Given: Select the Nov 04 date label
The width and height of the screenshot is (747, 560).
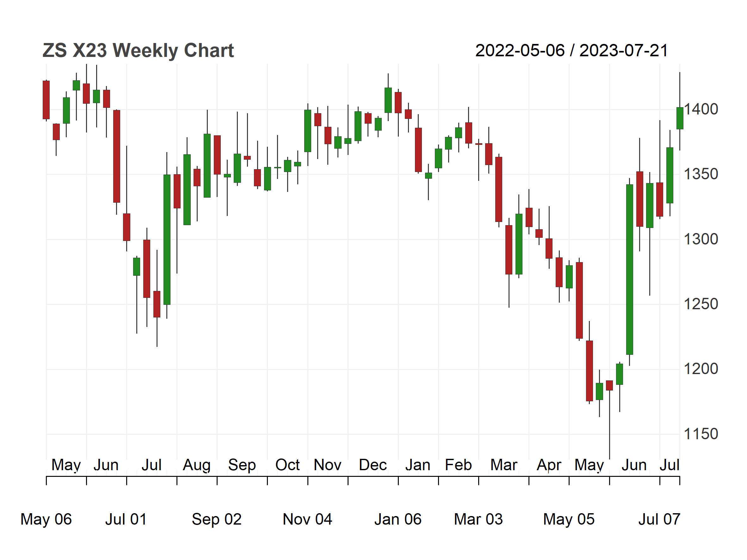Looking at the screenshot, I should (307, 520).
